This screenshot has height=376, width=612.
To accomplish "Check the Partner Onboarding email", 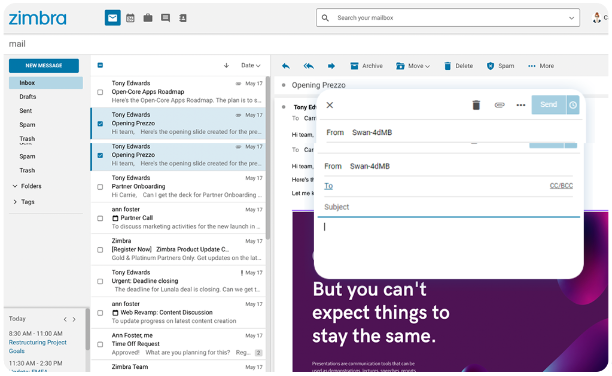I will pyautogui.click(x=100, y=187).
